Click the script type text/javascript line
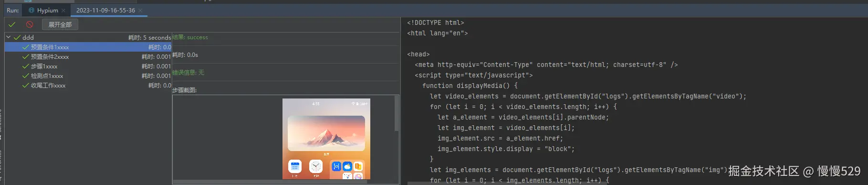This screenshot has width=868, height=185. pyautogui.click(x=473, y=75)
